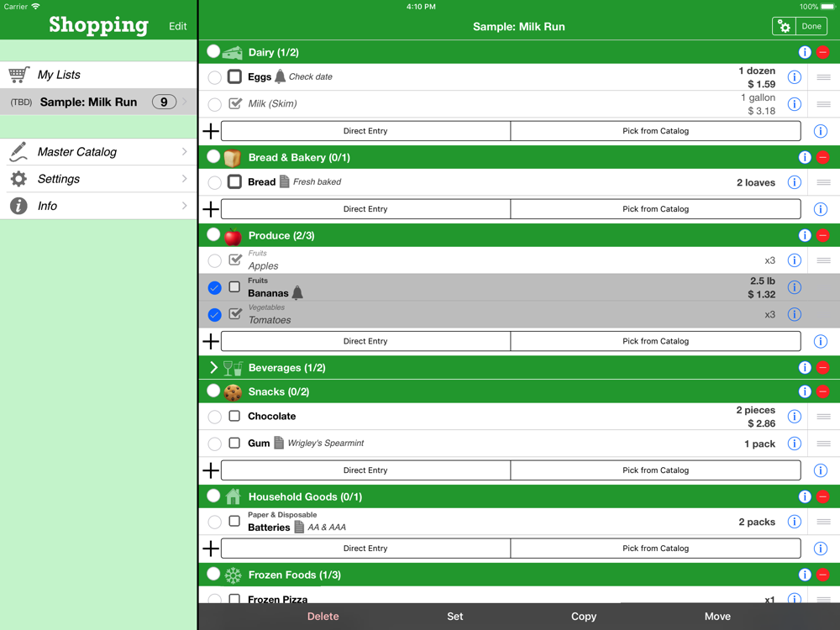Open info for the Eggs item
840x630 pixels.
[794, 77]
